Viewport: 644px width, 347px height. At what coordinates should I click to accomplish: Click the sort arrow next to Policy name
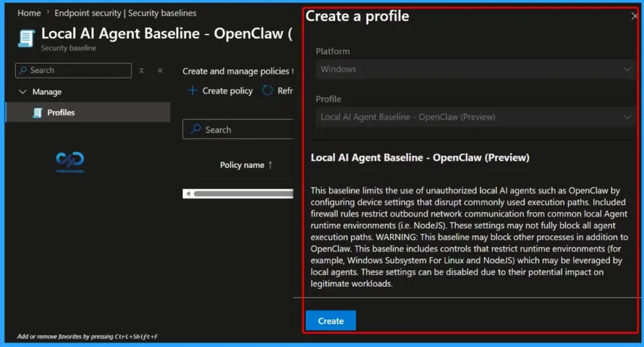(x=270, y=165)
